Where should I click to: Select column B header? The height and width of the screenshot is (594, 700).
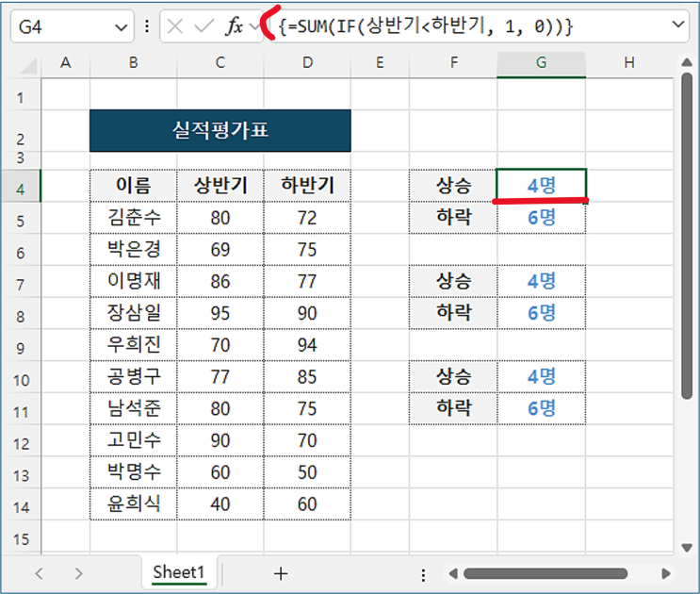click(133, 63)
